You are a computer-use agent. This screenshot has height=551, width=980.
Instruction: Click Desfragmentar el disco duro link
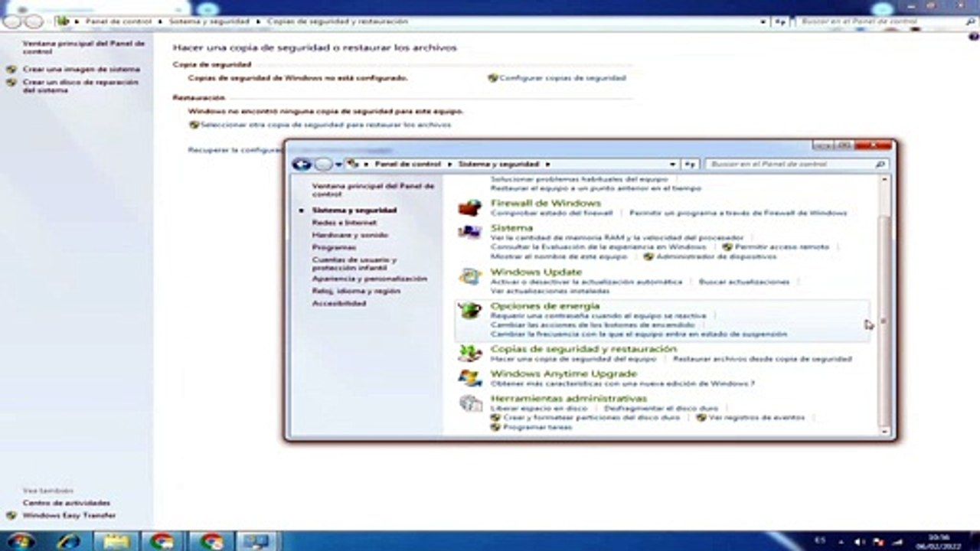(x=661, y=409)
